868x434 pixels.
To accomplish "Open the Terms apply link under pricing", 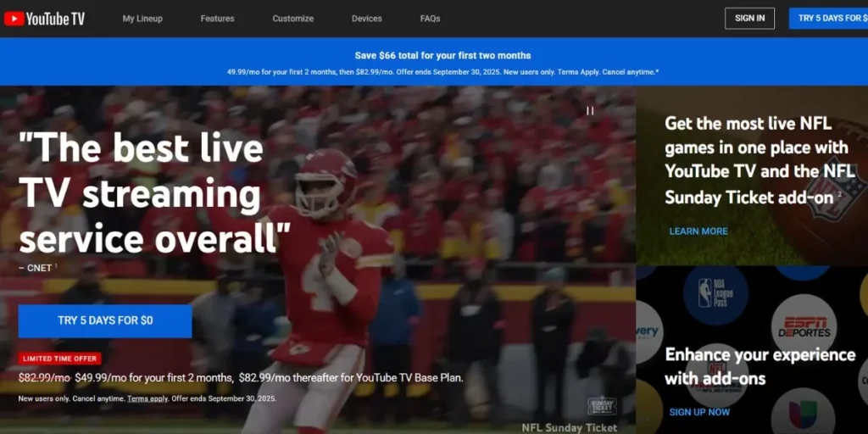I will (x=148, y=398).
